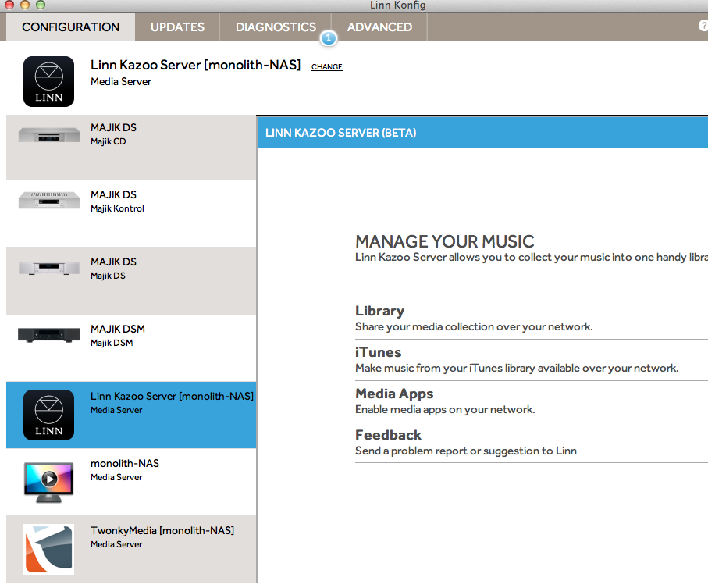This screenshot has height=588, width=708.
Task: Click "Share your media collection over your network."
Action: click(x=474, y=326)
